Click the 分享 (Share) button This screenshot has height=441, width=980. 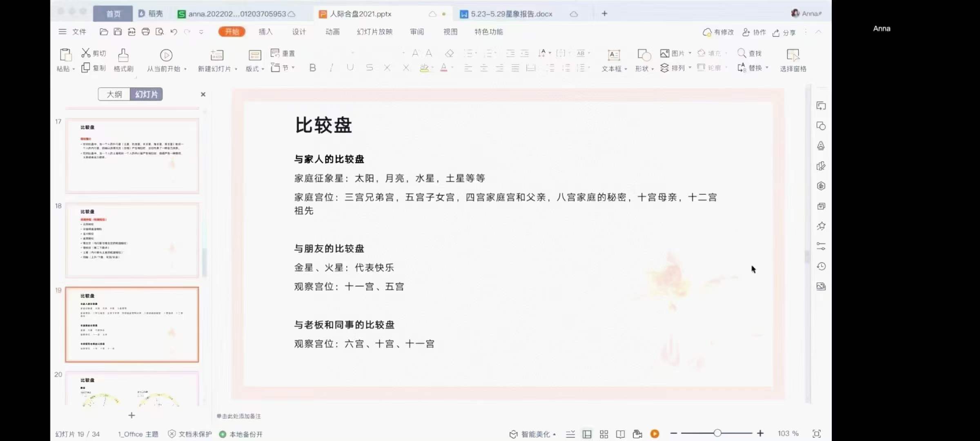(784, 32)
